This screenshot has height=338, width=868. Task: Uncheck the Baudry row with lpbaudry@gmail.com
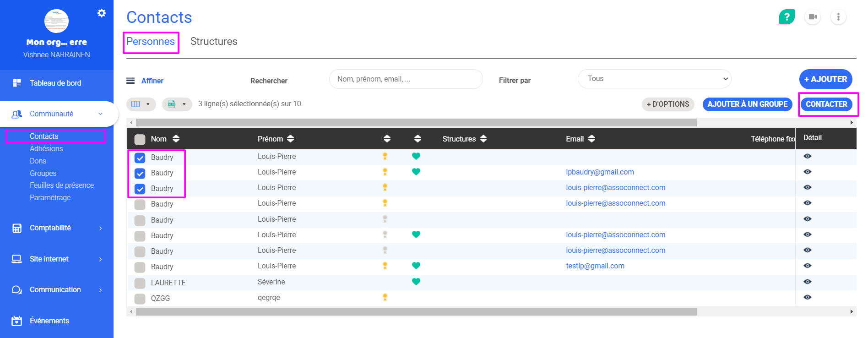tap(140, 173)
